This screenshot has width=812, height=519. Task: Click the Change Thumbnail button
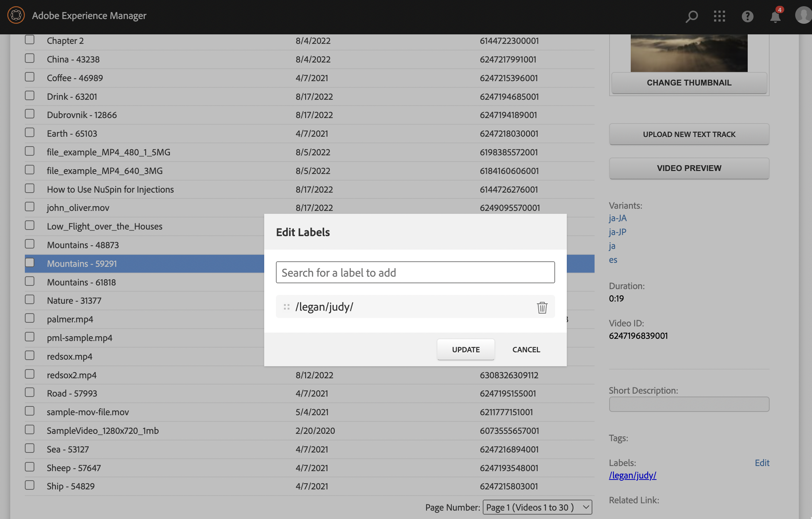tap(689, 82)
